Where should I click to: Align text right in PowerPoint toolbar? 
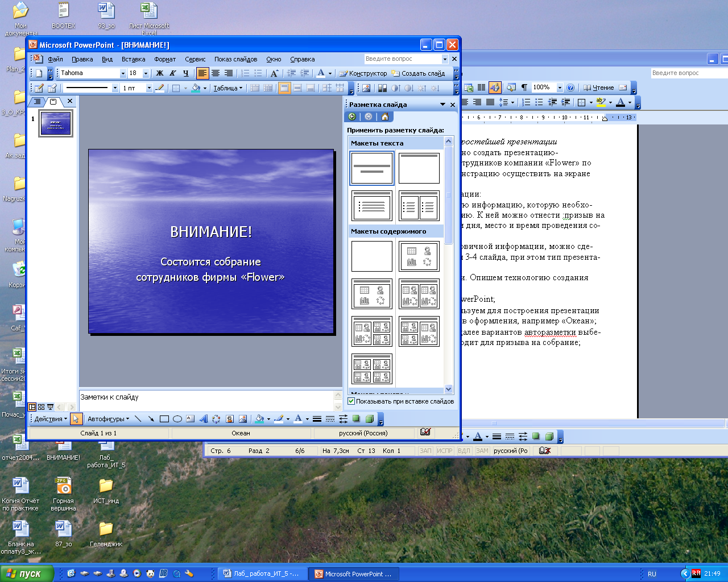click(229, 73)
